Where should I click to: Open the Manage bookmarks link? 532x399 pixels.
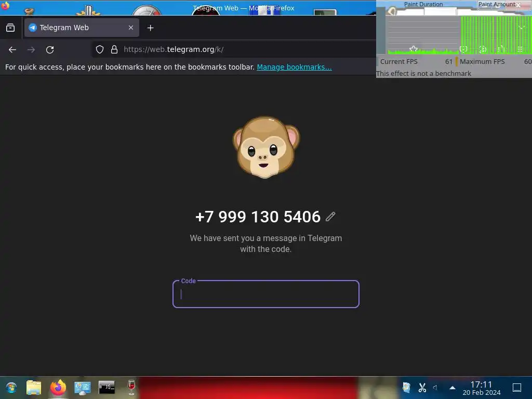(x=294, y=67)
